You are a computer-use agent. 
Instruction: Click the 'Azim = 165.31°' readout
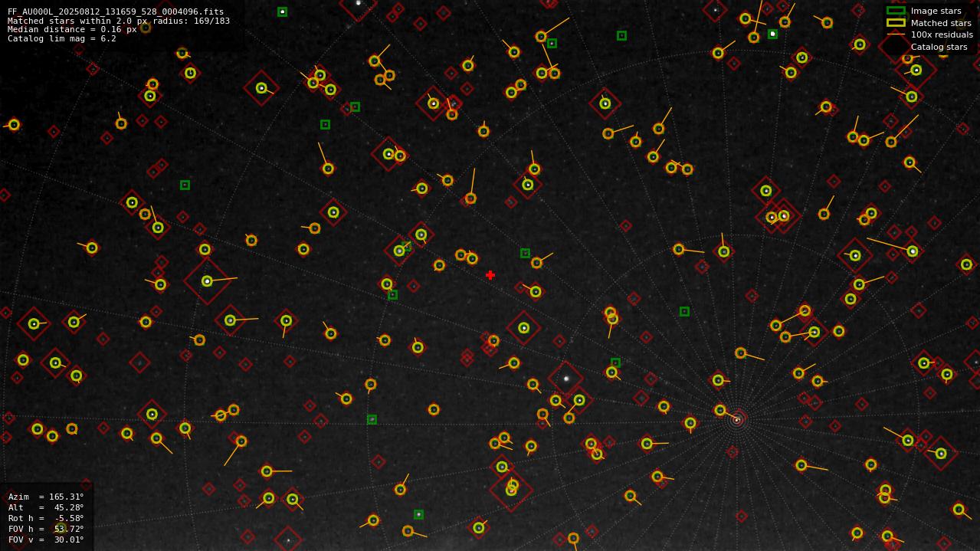coord(46,497)
